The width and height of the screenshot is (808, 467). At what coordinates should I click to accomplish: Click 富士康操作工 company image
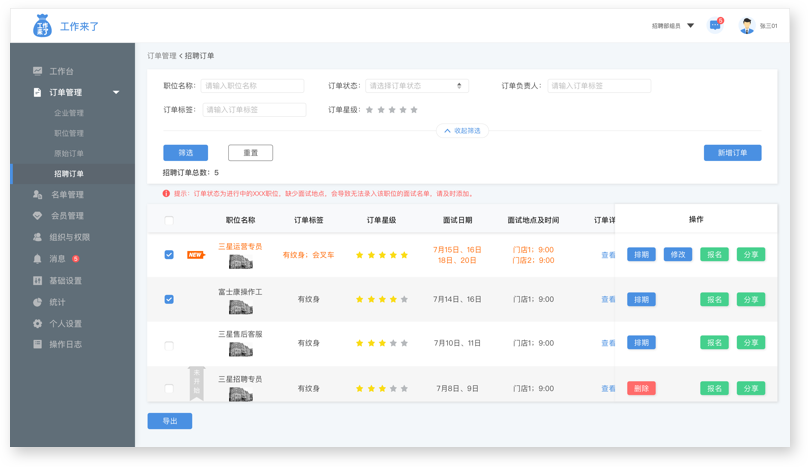click(241, 308)
